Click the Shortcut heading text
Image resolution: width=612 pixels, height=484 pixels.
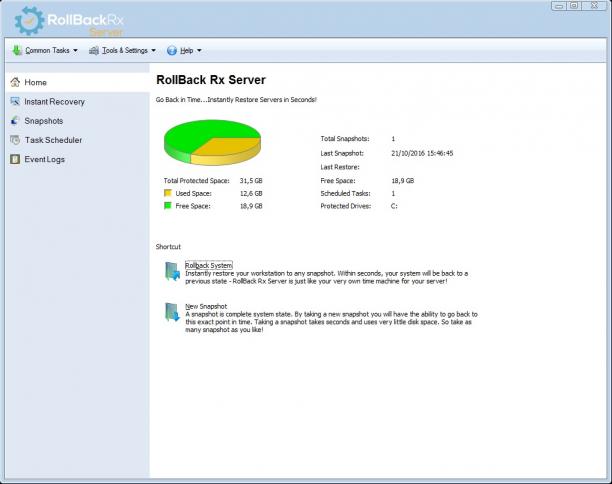point(168,247)
